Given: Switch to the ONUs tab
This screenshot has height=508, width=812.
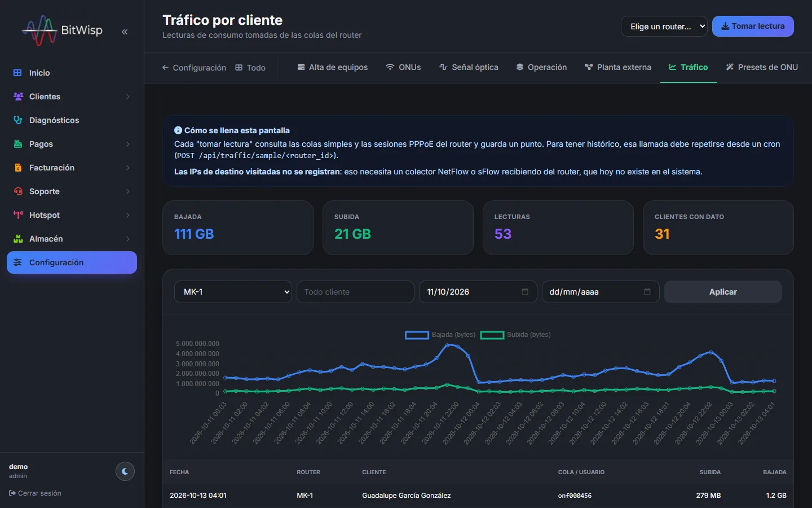Looking at the screenshot, I should pyautogui.click(x=403, y=67).
